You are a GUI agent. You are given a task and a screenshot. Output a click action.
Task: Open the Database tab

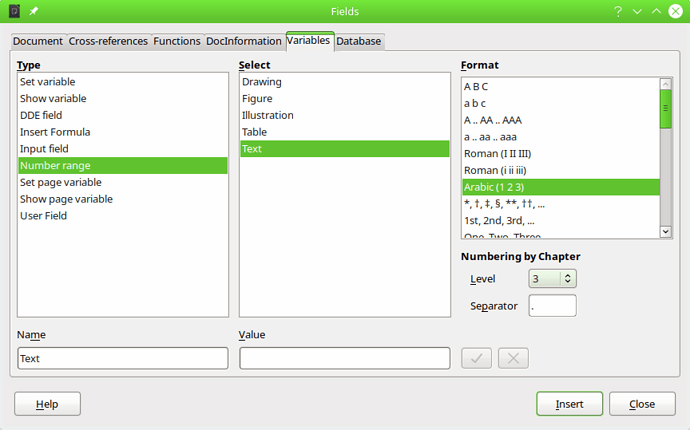click(x=359, y=41)
